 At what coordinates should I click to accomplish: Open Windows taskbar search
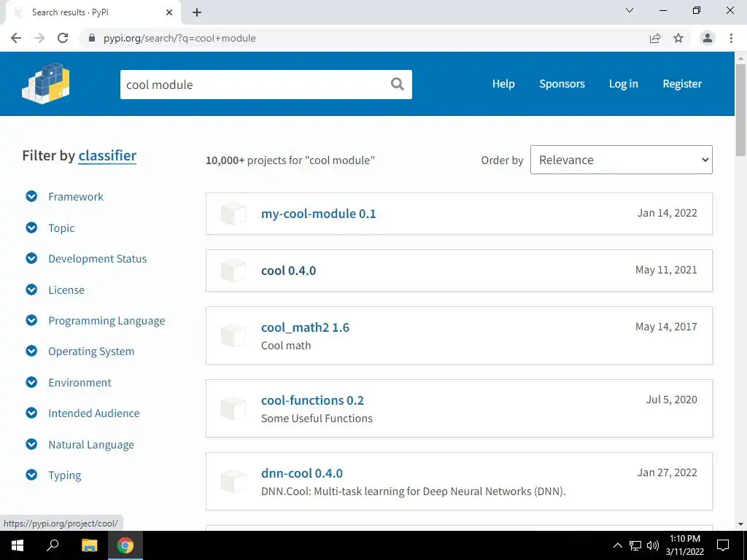pyautogui.click(x=53, y=545)
